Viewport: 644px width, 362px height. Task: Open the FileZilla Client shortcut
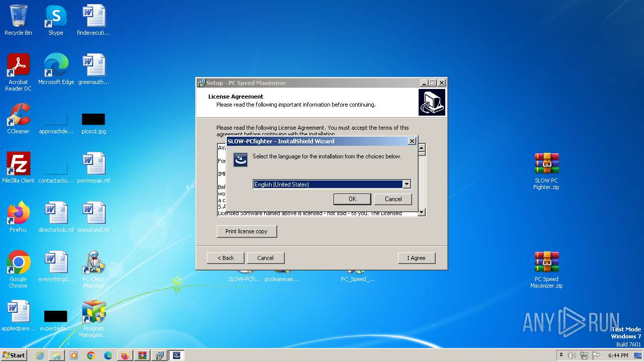(18, 168)
